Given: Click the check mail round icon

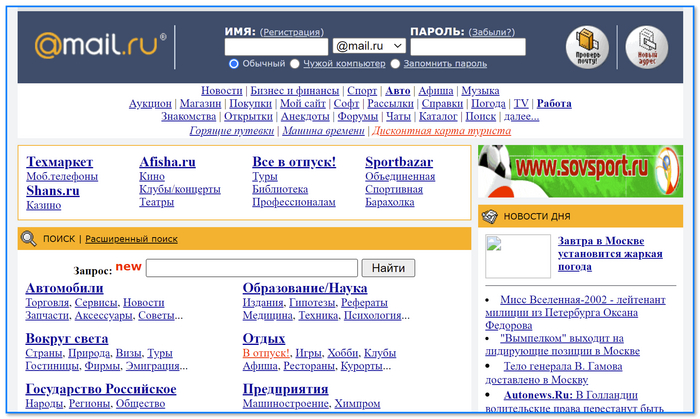Looking at the screenshot, I should click(587, 47).
